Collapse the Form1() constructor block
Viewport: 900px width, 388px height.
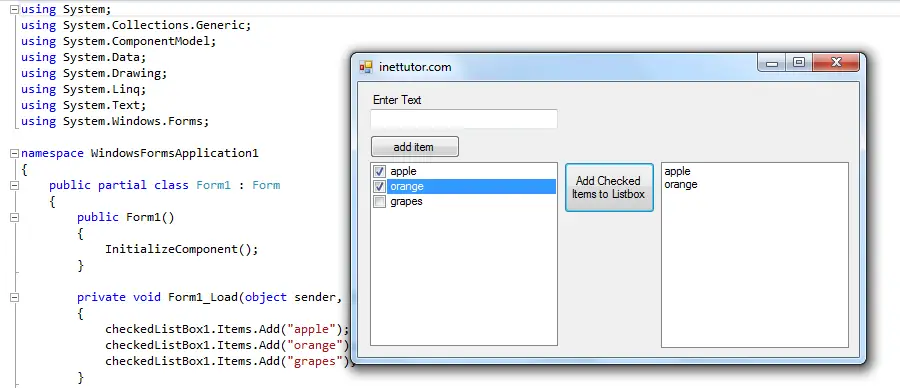(14, 218)
